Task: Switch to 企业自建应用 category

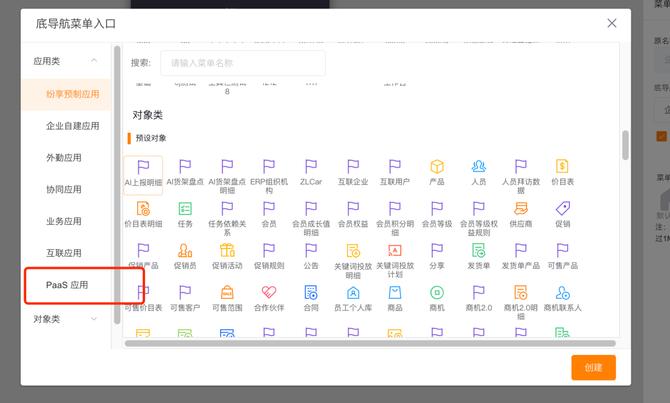Action: [72, 126]
